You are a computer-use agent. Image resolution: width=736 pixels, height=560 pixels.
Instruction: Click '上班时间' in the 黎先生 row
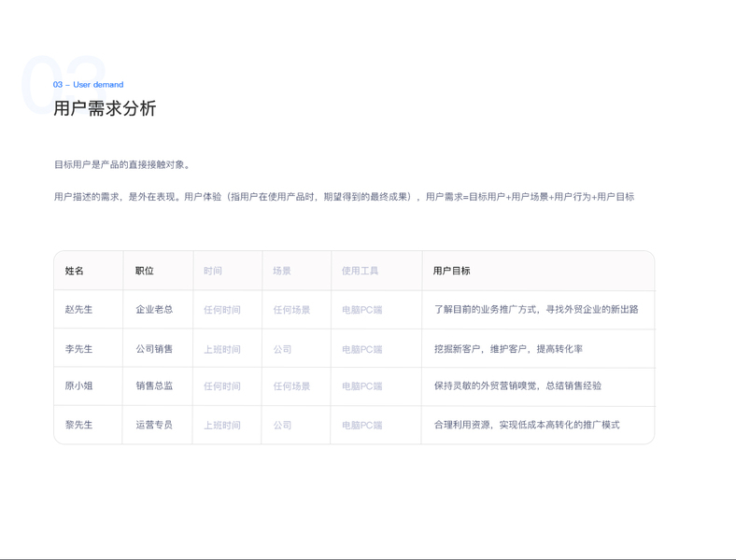tap(222, 426)
